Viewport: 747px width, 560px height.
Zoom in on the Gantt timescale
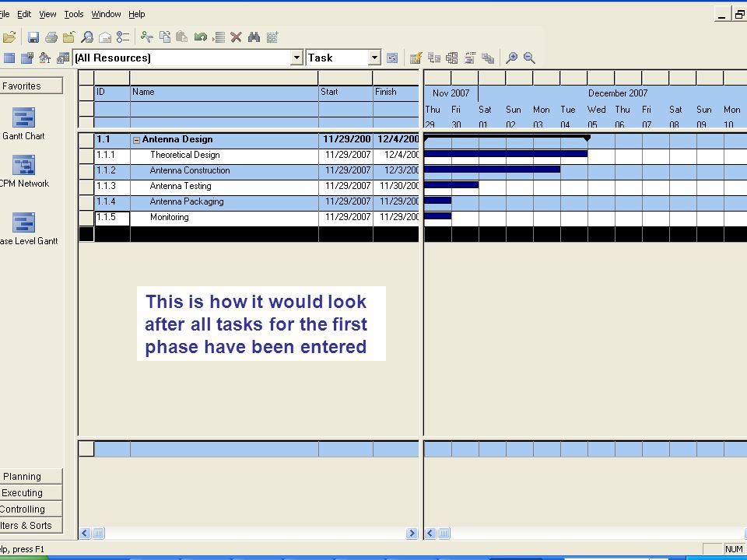pos(512,58)
